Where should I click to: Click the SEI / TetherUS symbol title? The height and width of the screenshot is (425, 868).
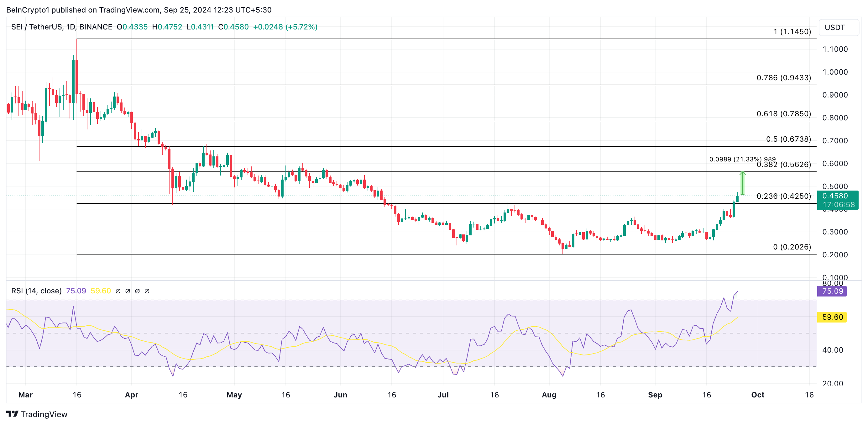point(37,27)
